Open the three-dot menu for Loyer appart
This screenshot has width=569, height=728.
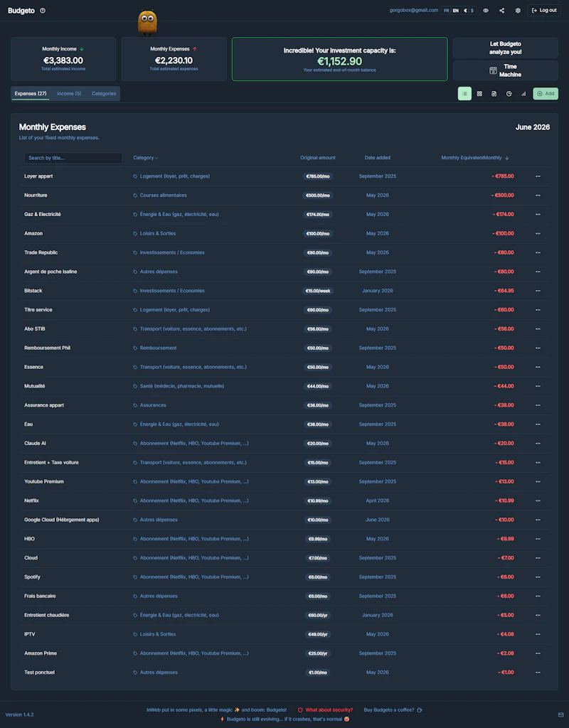[x=538, y=176]
